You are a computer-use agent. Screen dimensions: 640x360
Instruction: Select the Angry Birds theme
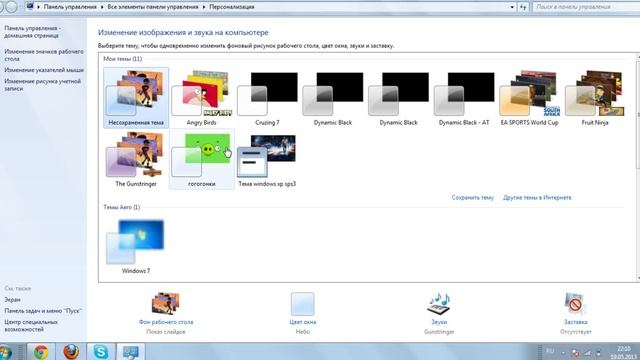(202, 98)
